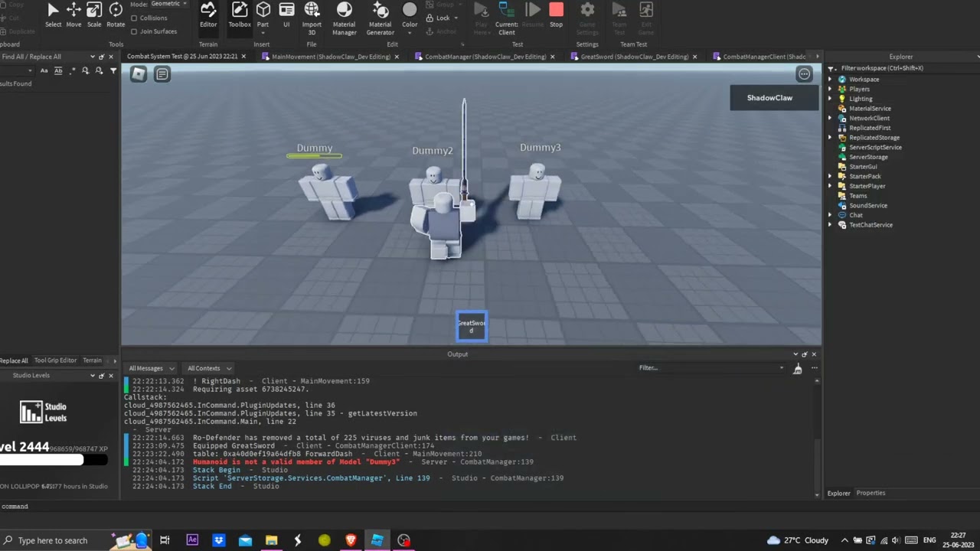Viewport: 980px width, 551px height.
Task: Click the command bar input
Action: point(490,507)
